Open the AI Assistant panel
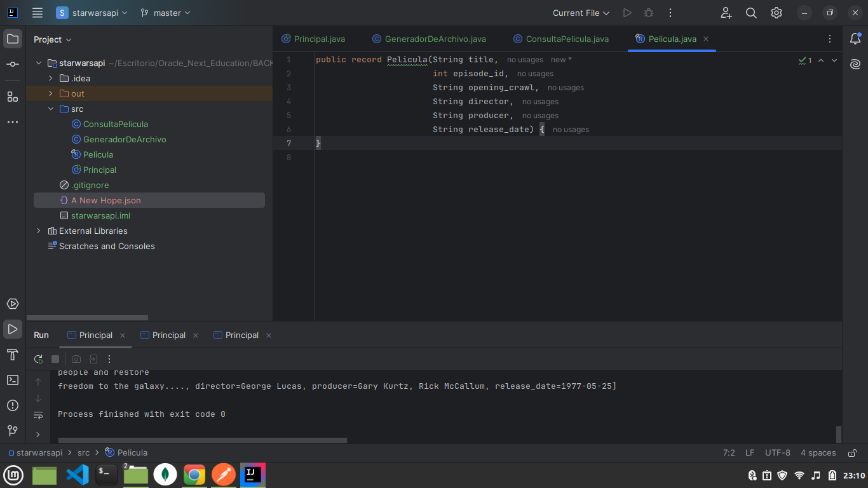Viewport: 868px width, 488px height. (855, 64)
